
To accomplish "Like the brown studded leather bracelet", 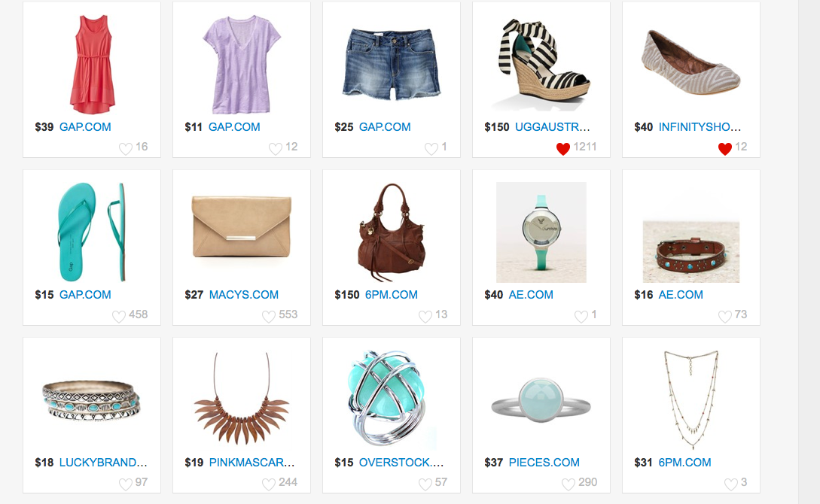I will 725,317.
